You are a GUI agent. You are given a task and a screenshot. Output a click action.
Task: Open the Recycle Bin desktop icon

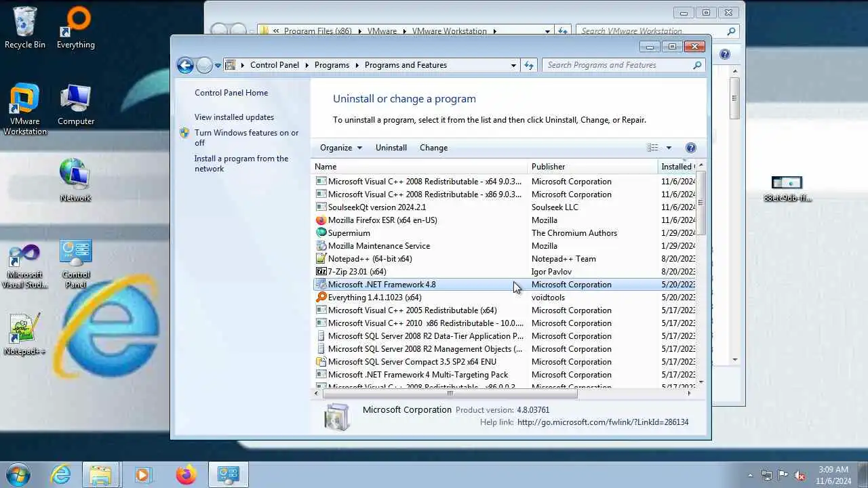[25, 27]
